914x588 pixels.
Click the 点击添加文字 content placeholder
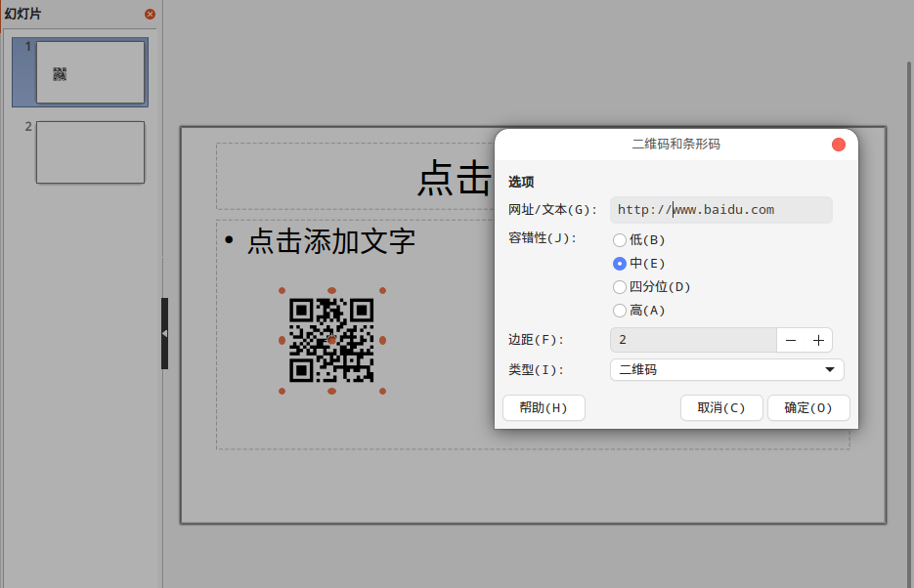click(x=331, y=241)
